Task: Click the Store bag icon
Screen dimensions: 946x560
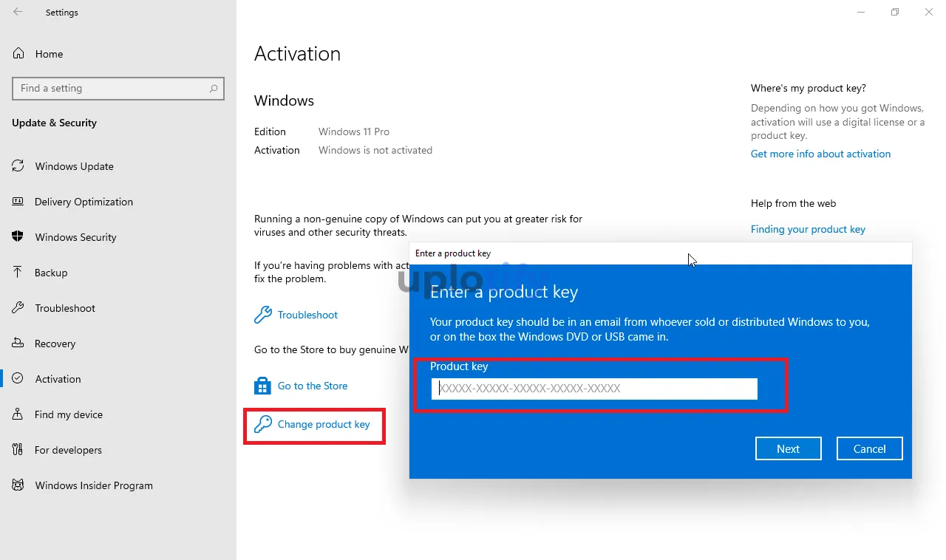Action: coord(262,386)
